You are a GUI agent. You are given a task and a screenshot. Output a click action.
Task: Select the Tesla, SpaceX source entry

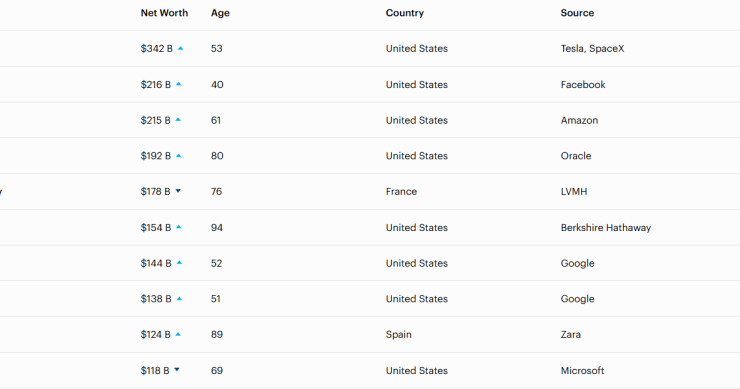tap(592, 49)
